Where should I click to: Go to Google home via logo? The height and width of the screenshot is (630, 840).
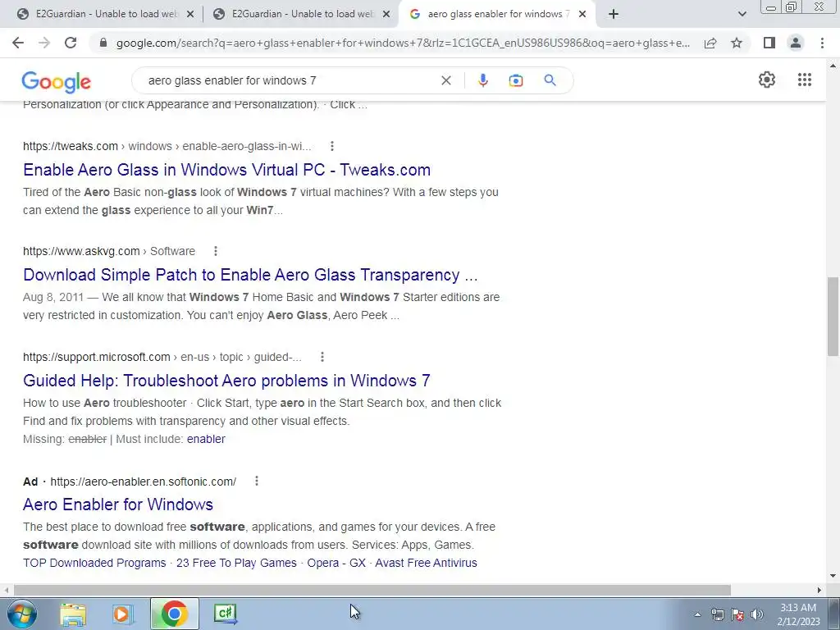click(x=57, y=81)
